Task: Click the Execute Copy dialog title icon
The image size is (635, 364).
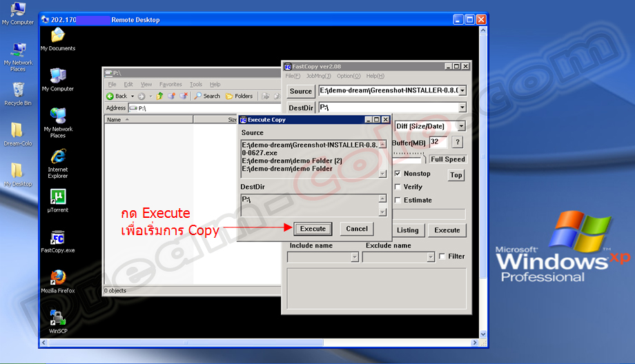Action: 244,120
